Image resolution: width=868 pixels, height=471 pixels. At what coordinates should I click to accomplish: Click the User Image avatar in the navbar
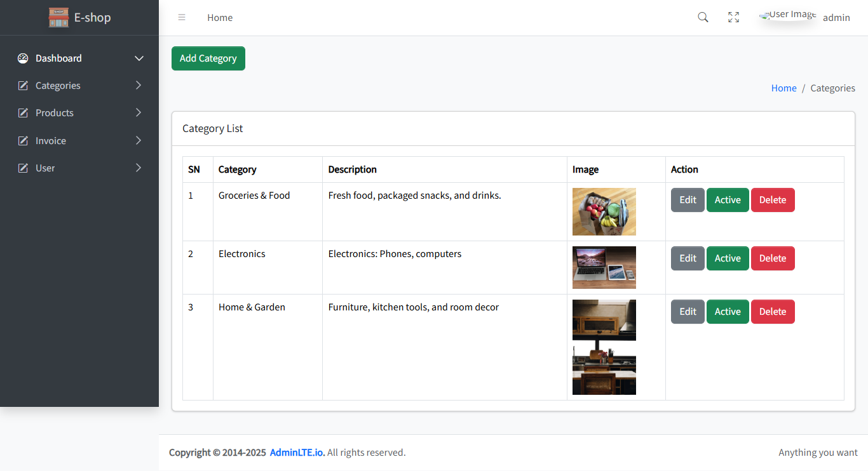point(788,15)
